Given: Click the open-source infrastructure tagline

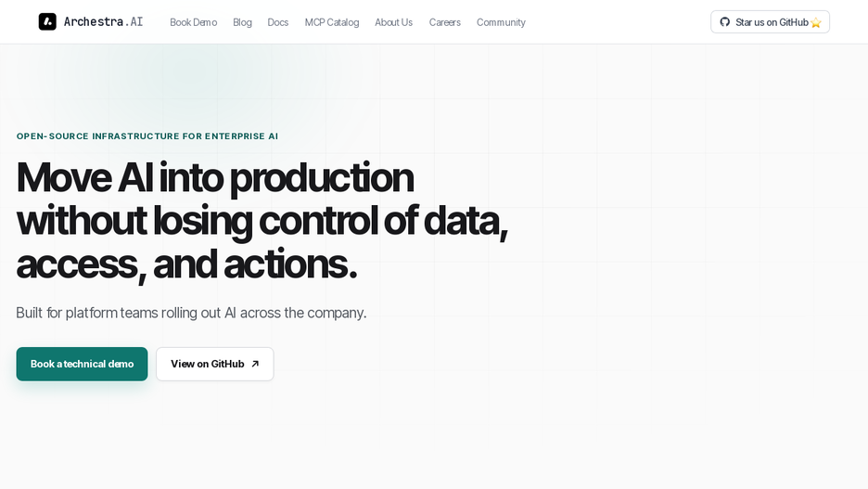Looking at the screenshot, I should [x=147, y=136].
